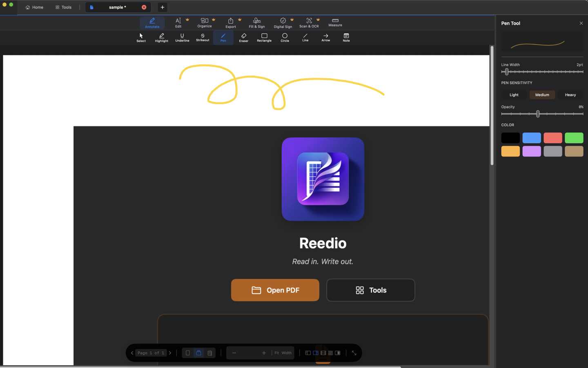Choose the Rectangle annotation tool

pos(264,38)
